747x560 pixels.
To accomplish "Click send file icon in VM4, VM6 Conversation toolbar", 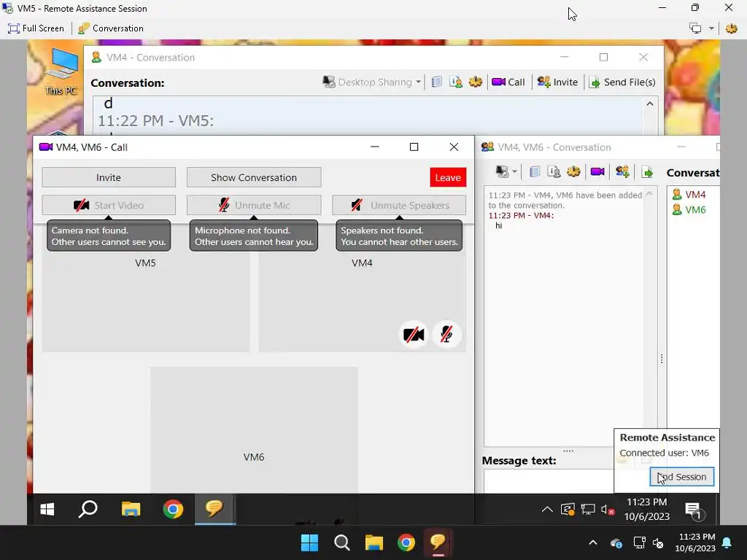I will (x=647, y=172).
